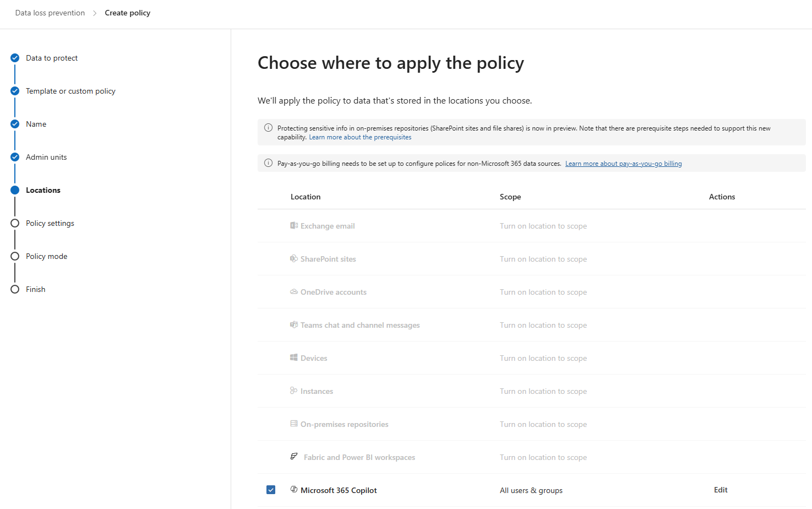
Task: Uncheck the Microsoft 365 Copilot checkbox
Action: (x=271, y=490)
